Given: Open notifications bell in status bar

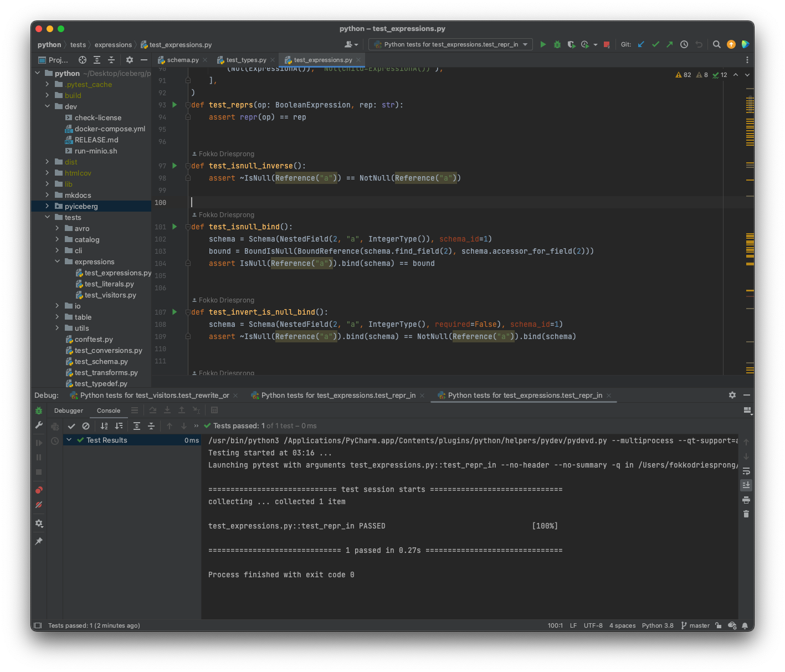Looking at the screenshot, I should (x=745, y=625).
